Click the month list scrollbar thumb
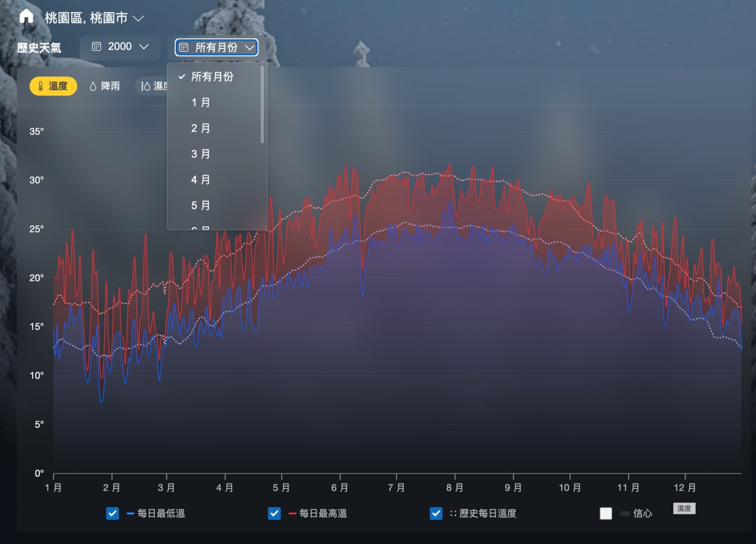Image resolution: width=756 pixels, height=544 pixels. tap(262, 104)
